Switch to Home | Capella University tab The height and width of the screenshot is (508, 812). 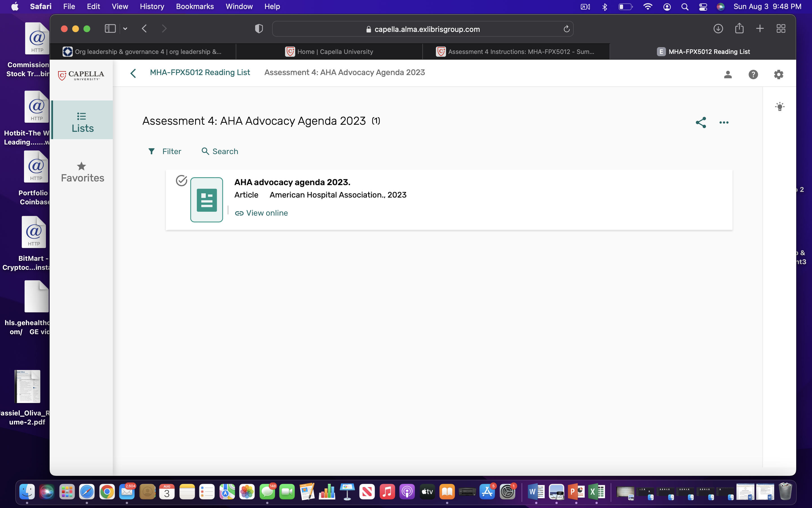point(329,52)
